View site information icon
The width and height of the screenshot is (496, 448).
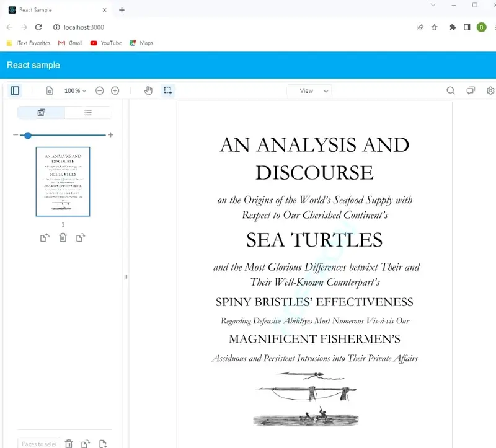coord(56,27)
